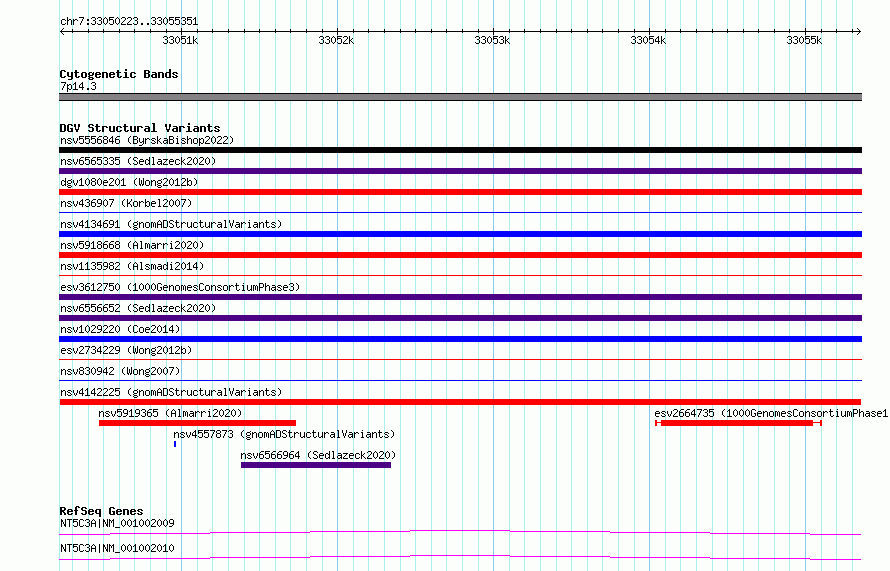Image resolution: width=890 pixels, height=571 pixels.
Task: Select nsv830942 (Wong2007) label
Action: coord(120,371)
